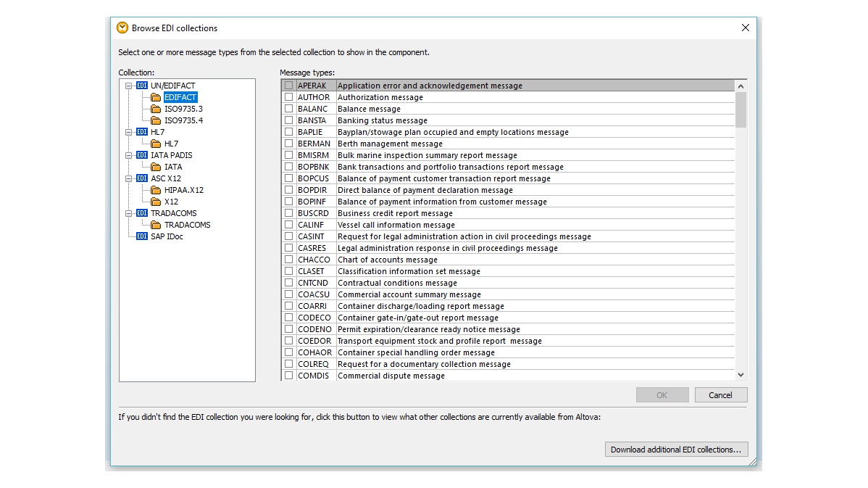Click the EDI icon beside ASC X12

142,179
